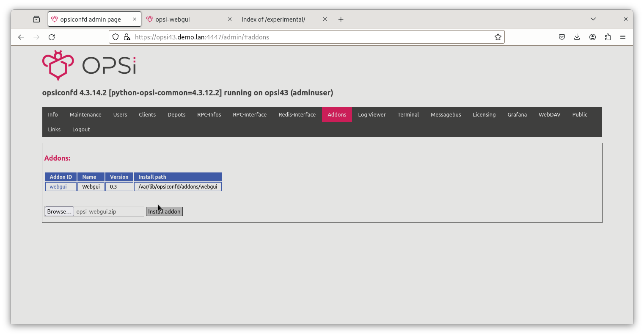The width and height of the screenshot is (644, 336).
Task: Go to the Users section
Action: click(x=120, y=115)
